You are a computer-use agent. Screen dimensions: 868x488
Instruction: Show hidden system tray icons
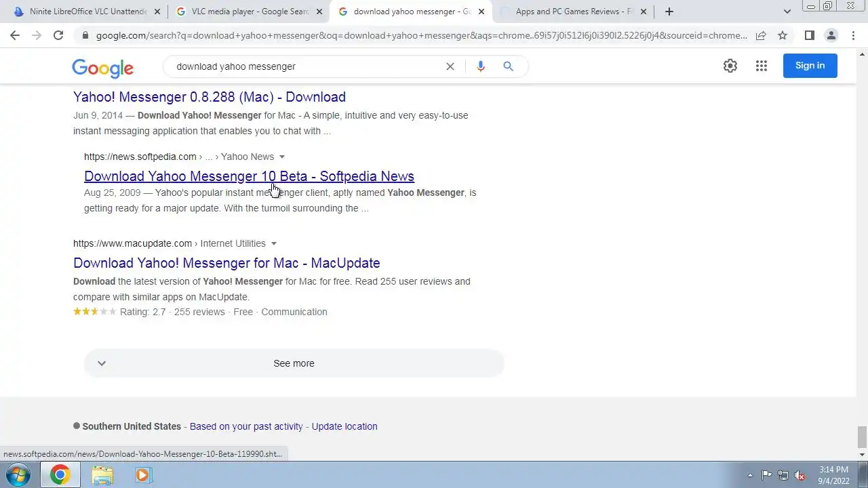point(750,475)
